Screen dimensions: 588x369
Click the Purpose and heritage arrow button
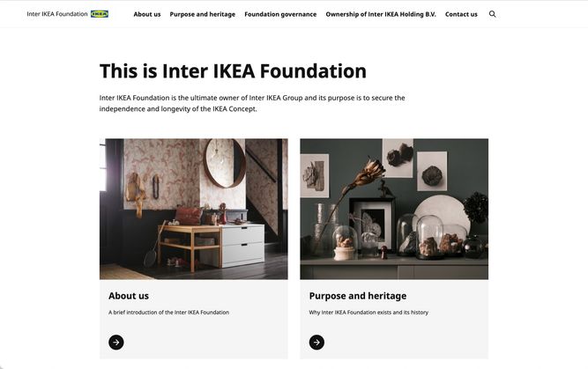pos(316,343)
